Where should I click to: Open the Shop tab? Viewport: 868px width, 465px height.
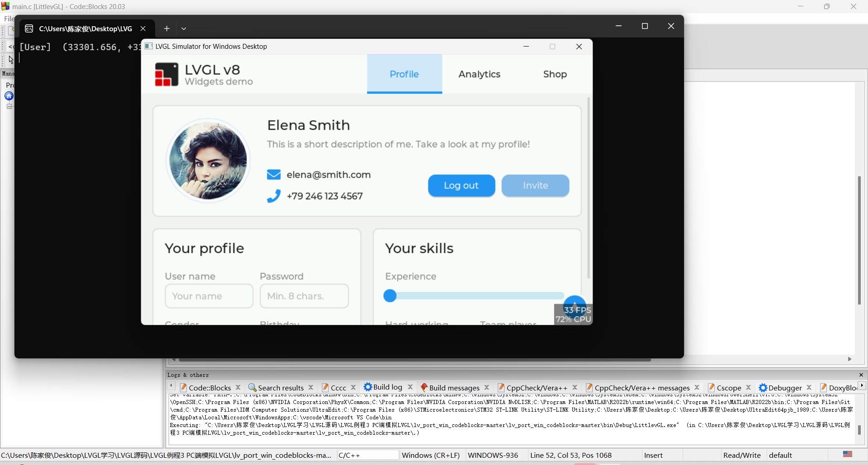pos(555,74)
